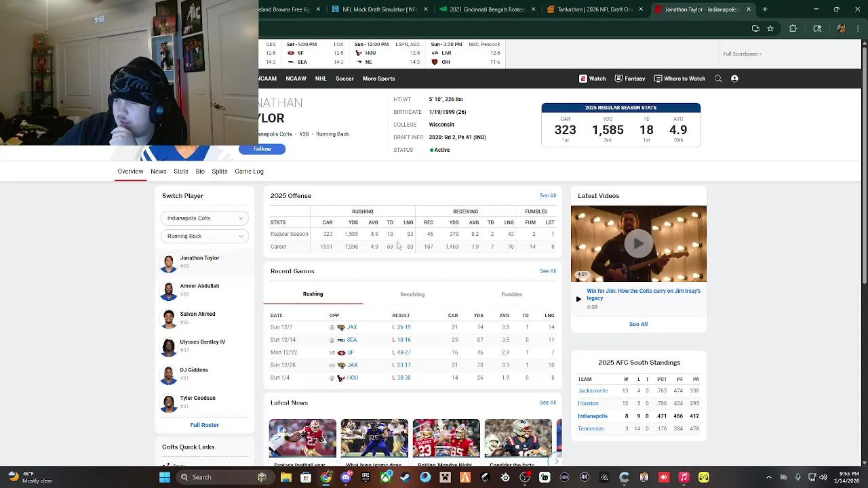Expand the Running Back position dropdown

(x=204, y=236)
